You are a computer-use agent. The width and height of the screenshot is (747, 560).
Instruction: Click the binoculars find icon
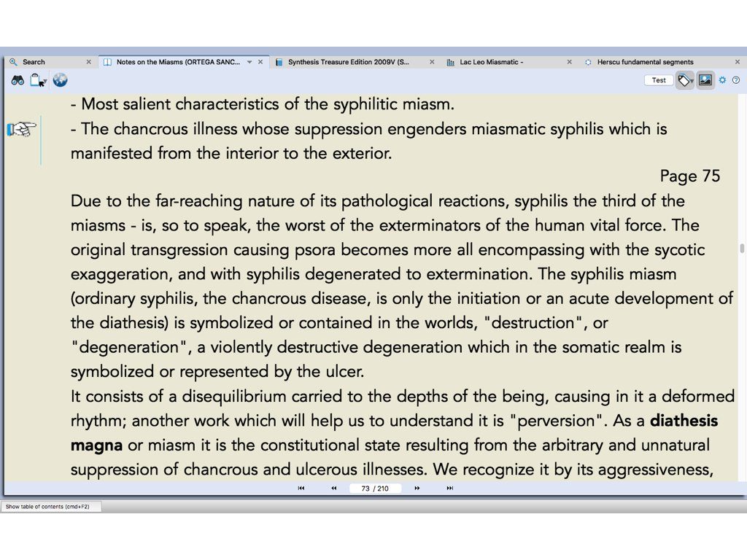tap(18, 80)
